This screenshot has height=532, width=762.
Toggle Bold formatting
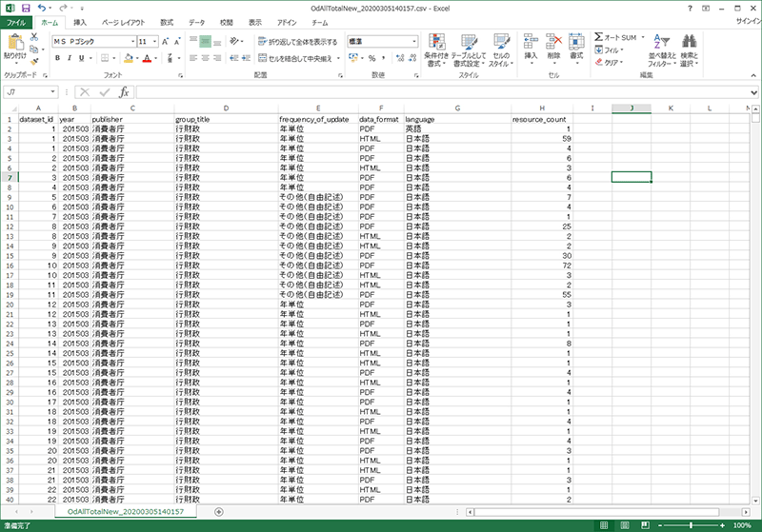tap(57, 58)
